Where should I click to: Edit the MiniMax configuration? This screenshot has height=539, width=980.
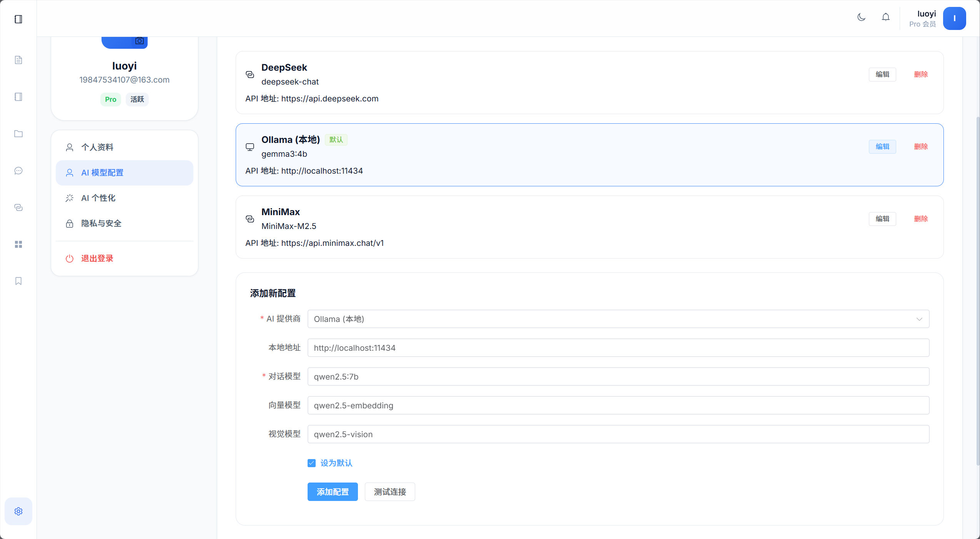pos(882,219)
